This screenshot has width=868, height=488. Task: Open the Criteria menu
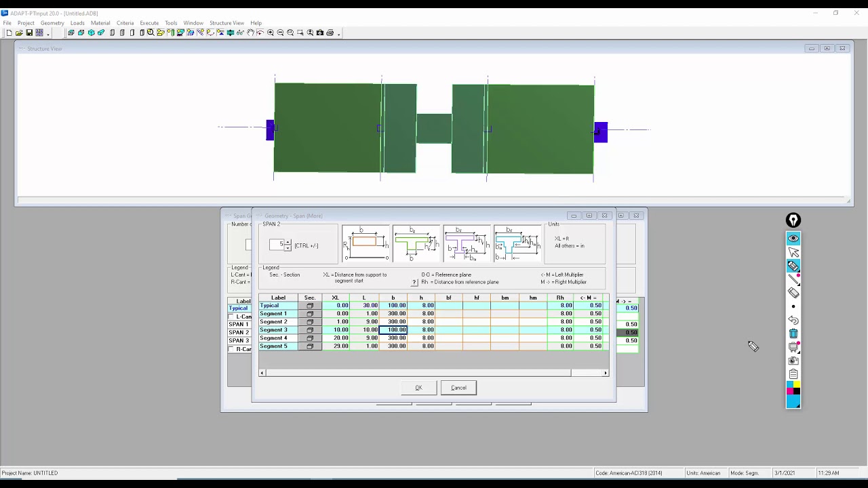(125, 23)
